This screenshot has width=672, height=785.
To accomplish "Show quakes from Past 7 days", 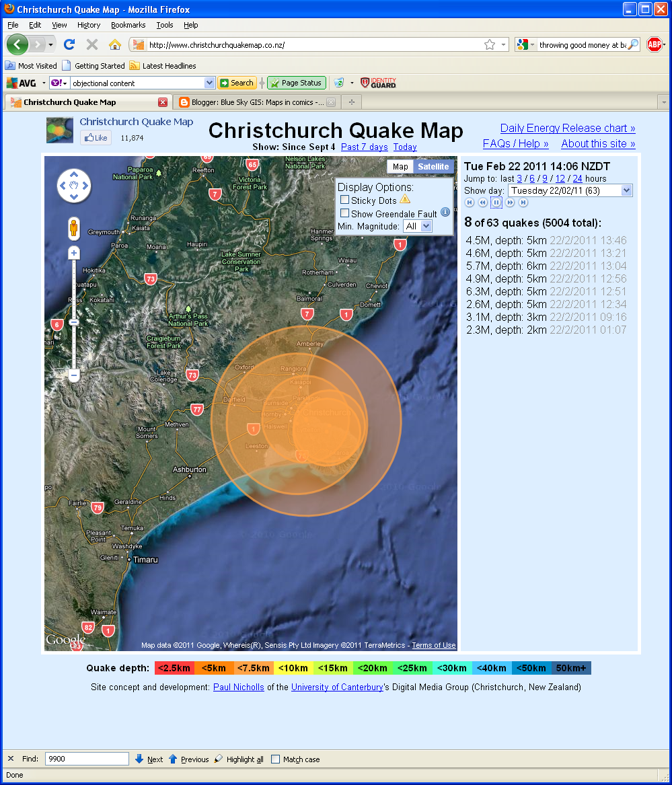I will point(364,147).
